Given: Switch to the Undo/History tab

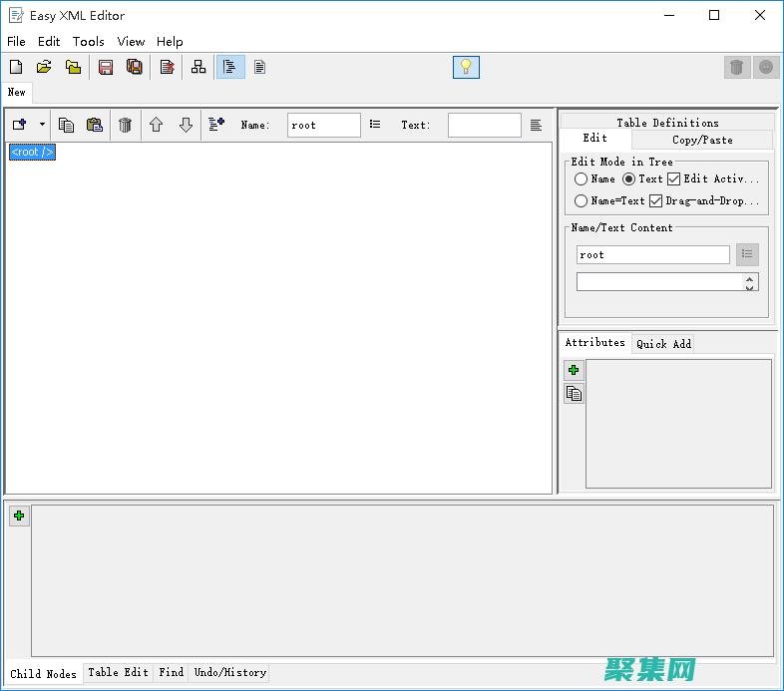Looking at the screenshot, I should (229, 673).
